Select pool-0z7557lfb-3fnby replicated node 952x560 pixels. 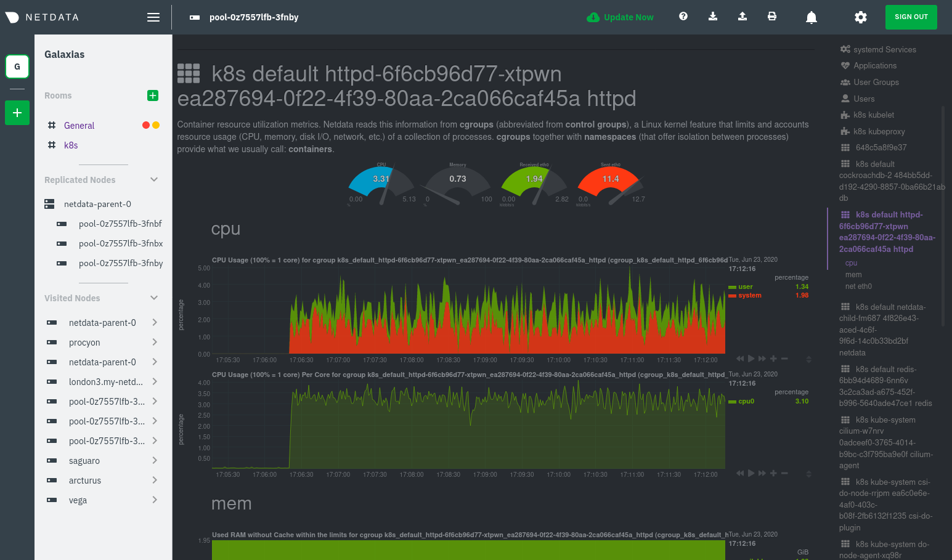point(121,263)
